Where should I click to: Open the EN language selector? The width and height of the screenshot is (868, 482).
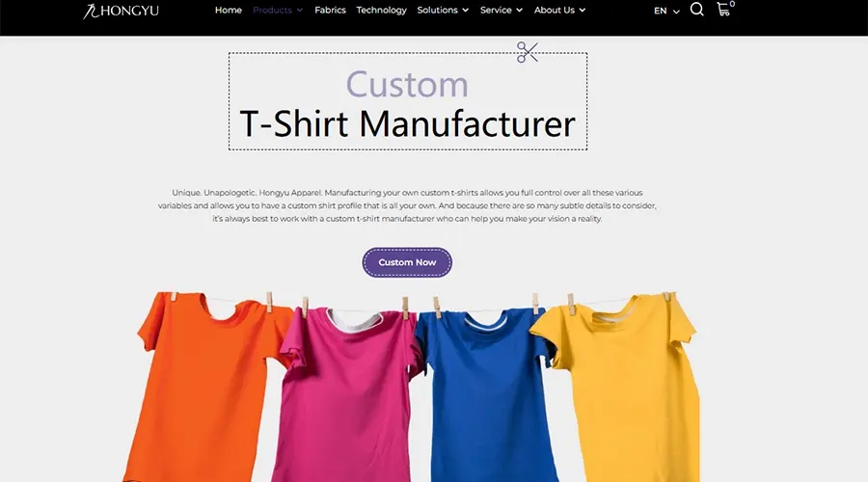point(666,11)
